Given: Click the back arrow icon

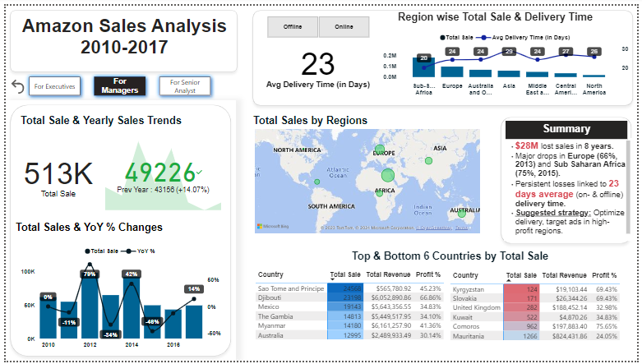Looking at the screenshot, I should 18,86.
